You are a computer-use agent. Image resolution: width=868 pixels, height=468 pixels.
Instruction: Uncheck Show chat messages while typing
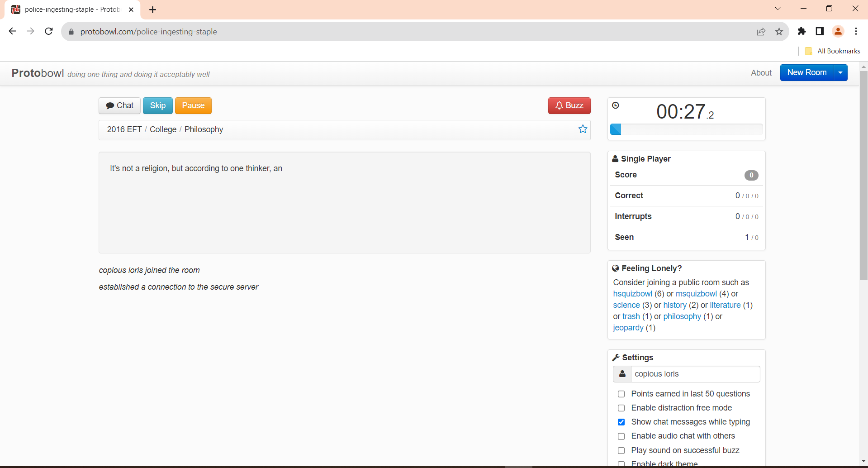pos(621,422)
